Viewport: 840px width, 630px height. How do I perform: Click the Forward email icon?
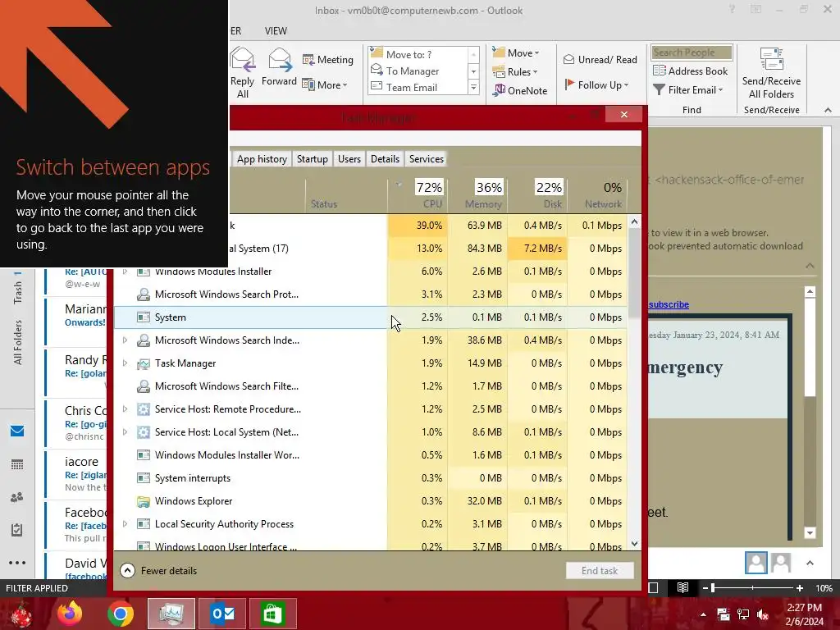point(279,60)
